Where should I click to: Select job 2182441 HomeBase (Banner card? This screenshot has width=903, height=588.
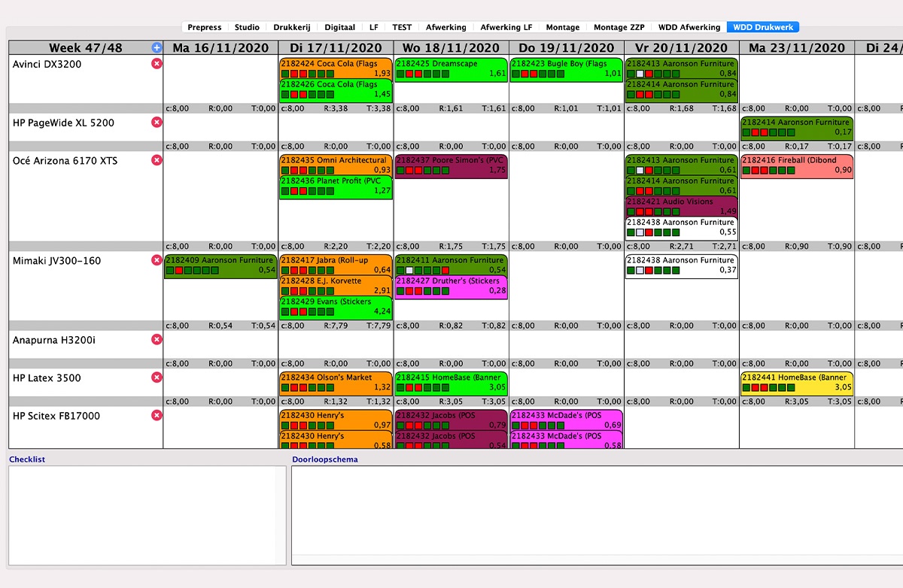(x=796, y=383)
